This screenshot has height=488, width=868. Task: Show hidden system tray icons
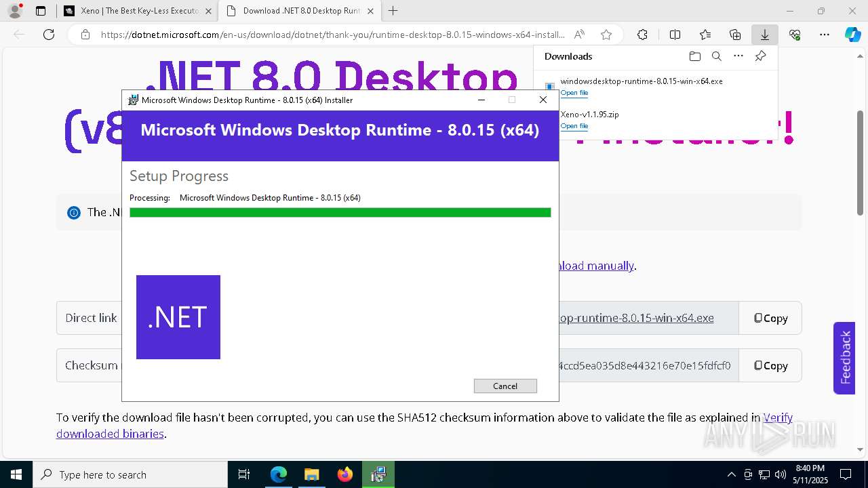[731, 474]
